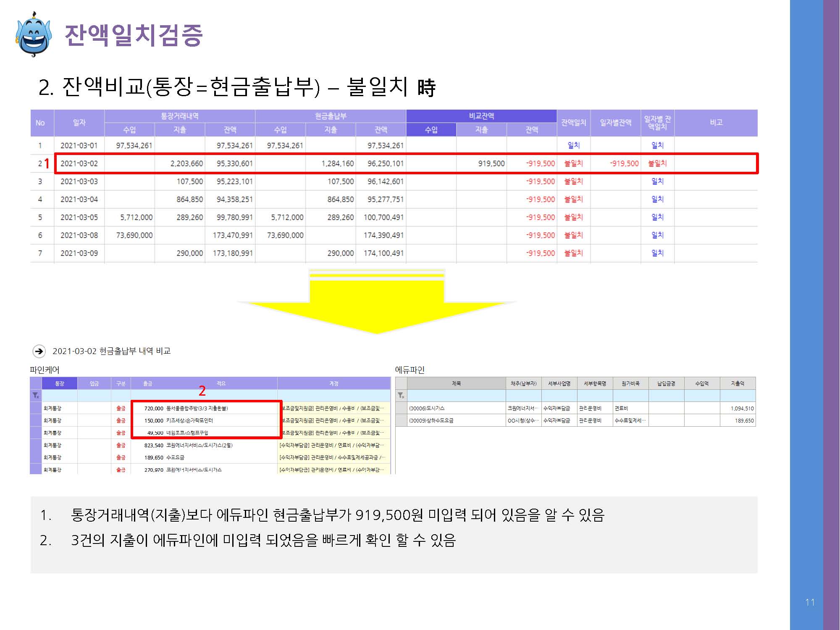Click the 통장 column header in 파인케어
This screenshot has height=630, width=840.
point(60,383)
